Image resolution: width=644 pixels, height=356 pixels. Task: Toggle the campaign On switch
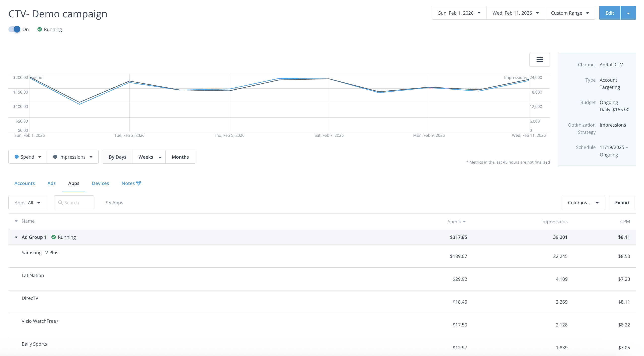pos(14,29)
